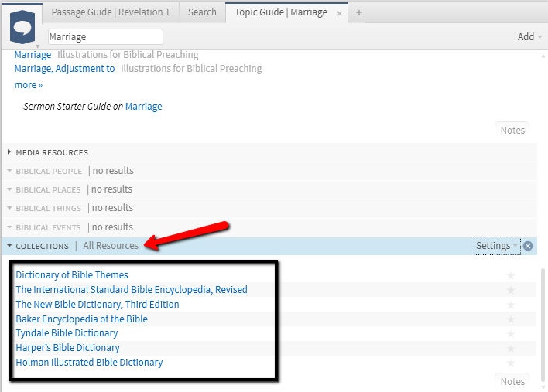Image resolution: width=548 pixels, height=392 pixels.
Task: Open the Collections Settings dropdown
Action: [497, 246]
